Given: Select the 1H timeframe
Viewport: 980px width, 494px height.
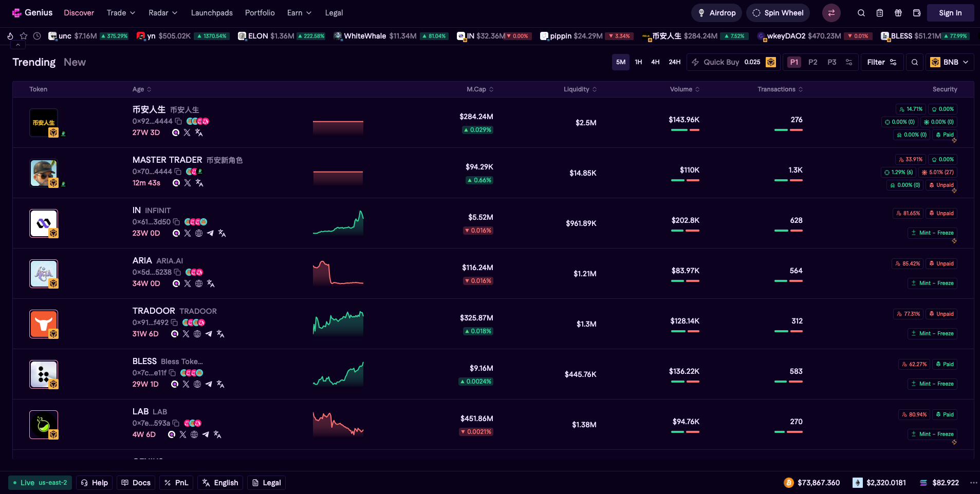Looking at the screenshot, I should (638, 62).
